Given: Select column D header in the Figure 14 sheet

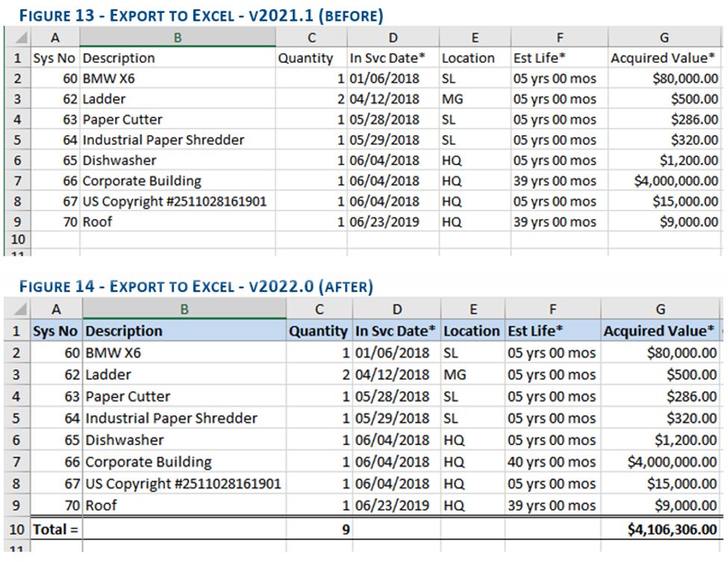Looking at the screenshot, I should (396, 309).
